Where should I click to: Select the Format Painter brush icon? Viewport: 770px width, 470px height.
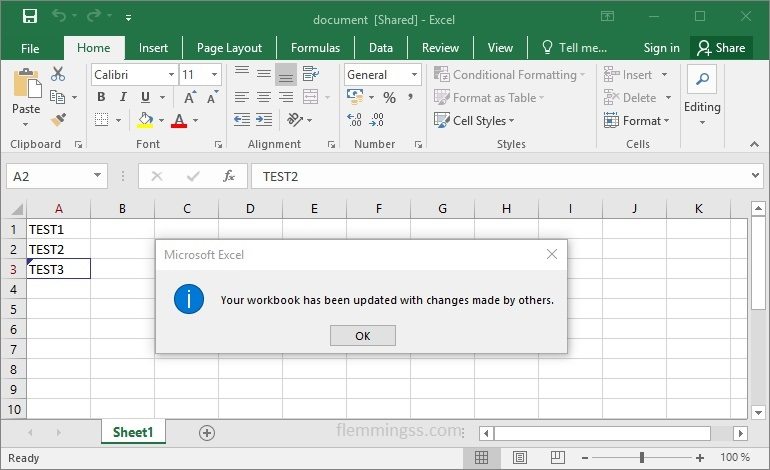pos(58,119)
